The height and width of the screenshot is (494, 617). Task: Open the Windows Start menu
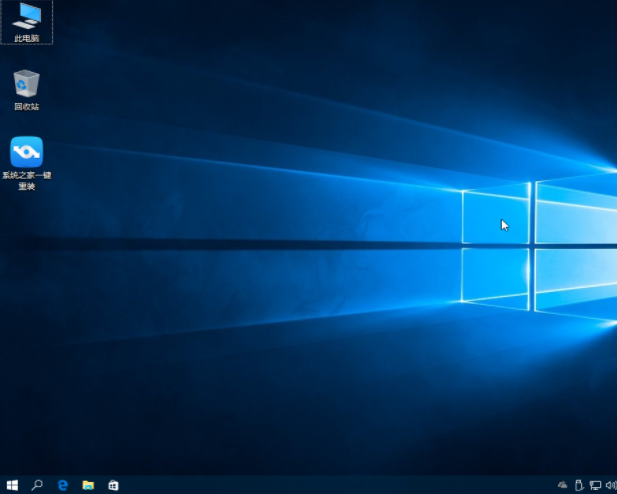[12, 485]
